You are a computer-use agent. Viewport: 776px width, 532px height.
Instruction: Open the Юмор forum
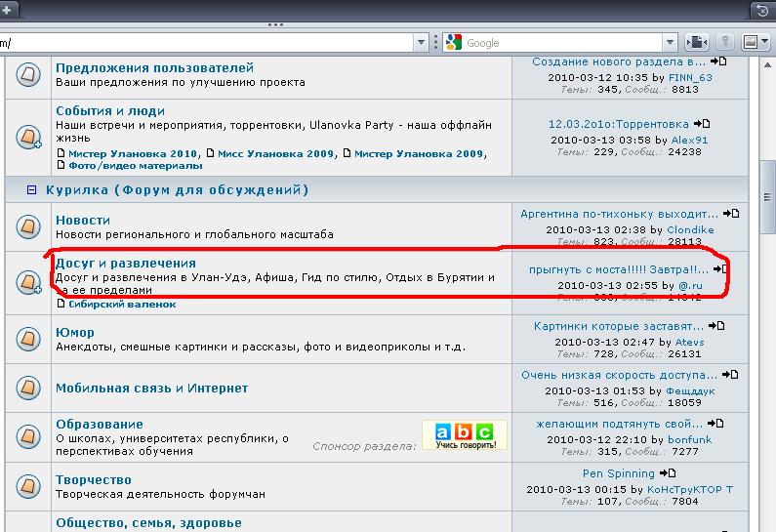[x=75, y=333]
